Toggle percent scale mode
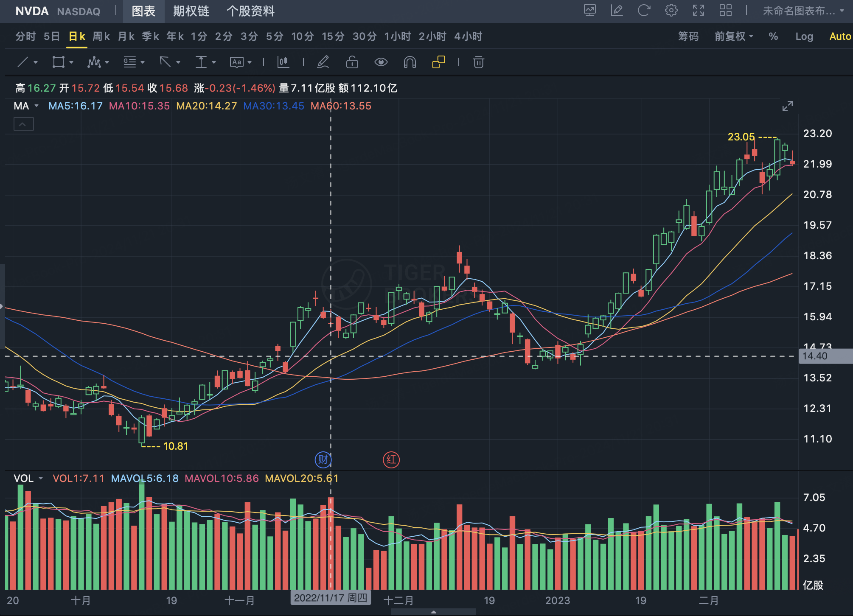The height and width of the screenshot is (616, 853). pos(773,36)
